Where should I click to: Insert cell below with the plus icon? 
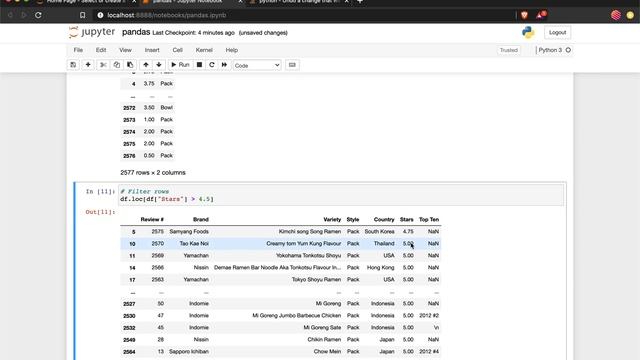click(x=88, y=65)
